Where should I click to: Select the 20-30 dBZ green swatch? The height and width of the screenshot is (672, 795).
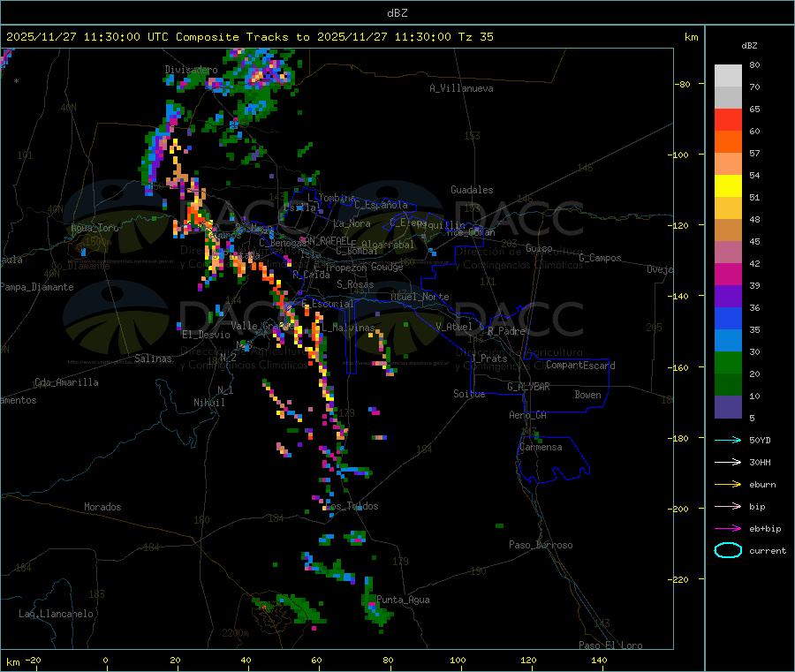click(728, 363)
